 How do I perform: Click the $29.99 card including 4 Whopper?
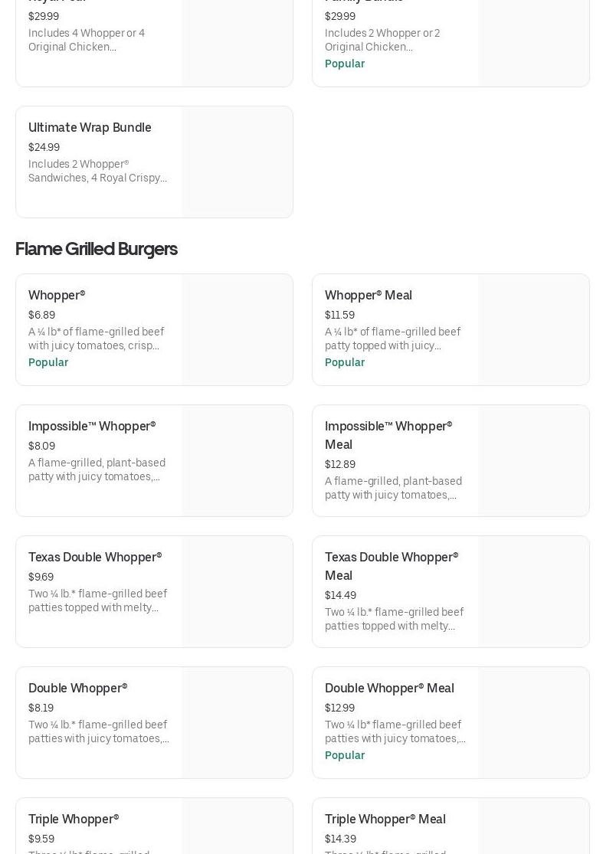(98, 40)
